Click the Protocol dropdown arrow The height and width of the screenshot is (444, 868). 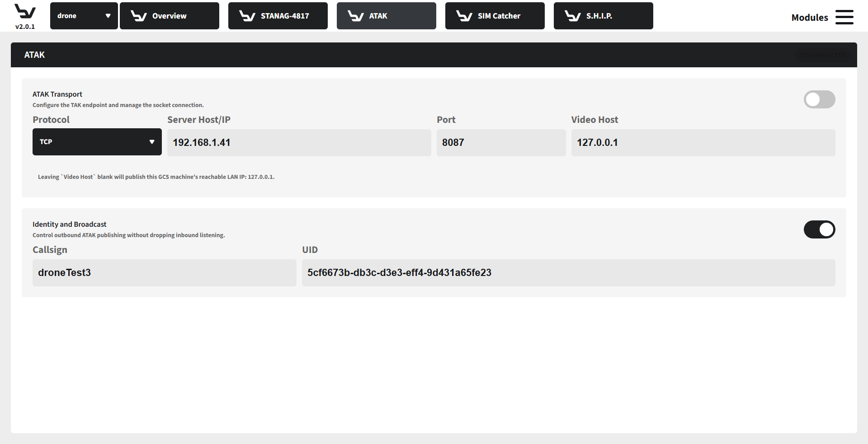pos(152,142)
